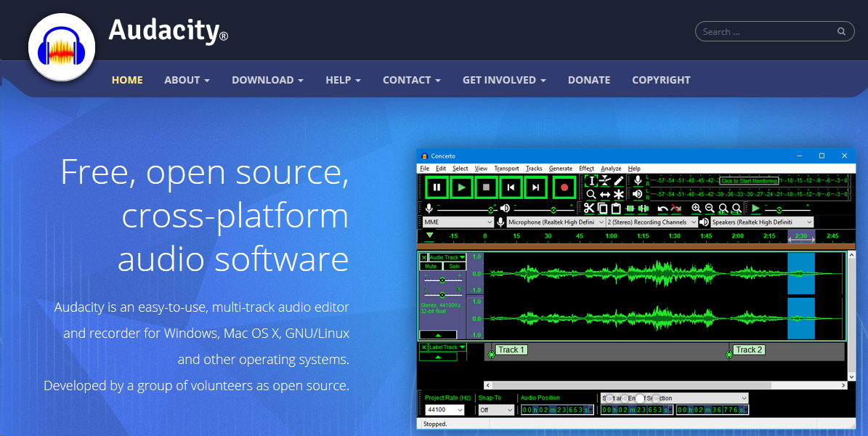Click the Play-at-speed green arrow

click(x=755, y=209)
